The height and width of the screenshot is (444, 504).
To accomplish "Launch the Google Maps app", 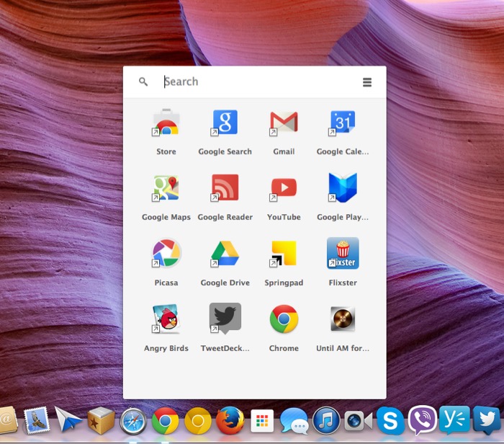I will 166,188.
